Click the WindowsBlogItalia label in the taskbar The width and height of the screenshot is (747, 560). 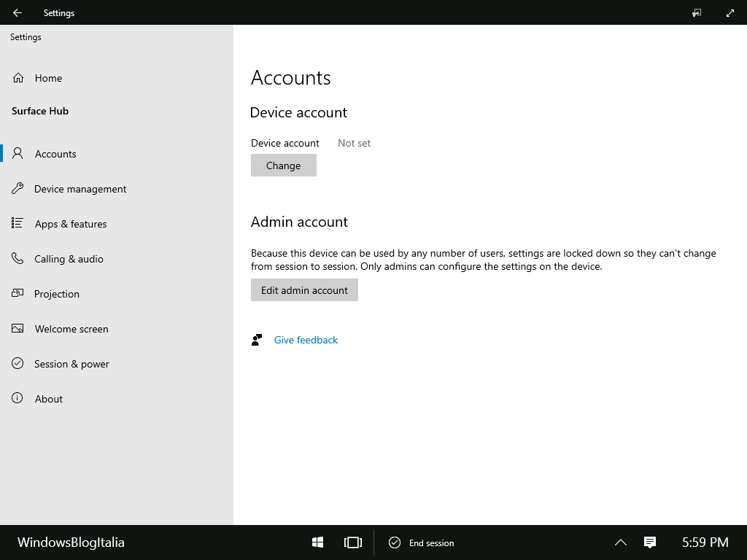point(71,542)
